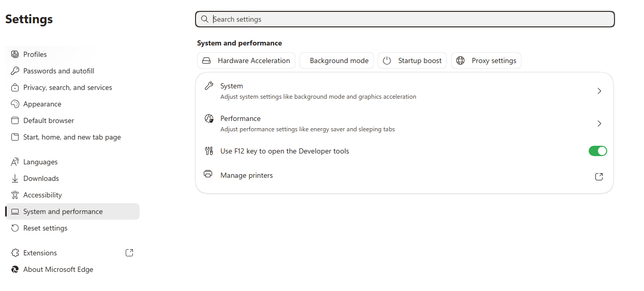Click the Hardware Acceleration shortcut button

[x=246, y=60]
